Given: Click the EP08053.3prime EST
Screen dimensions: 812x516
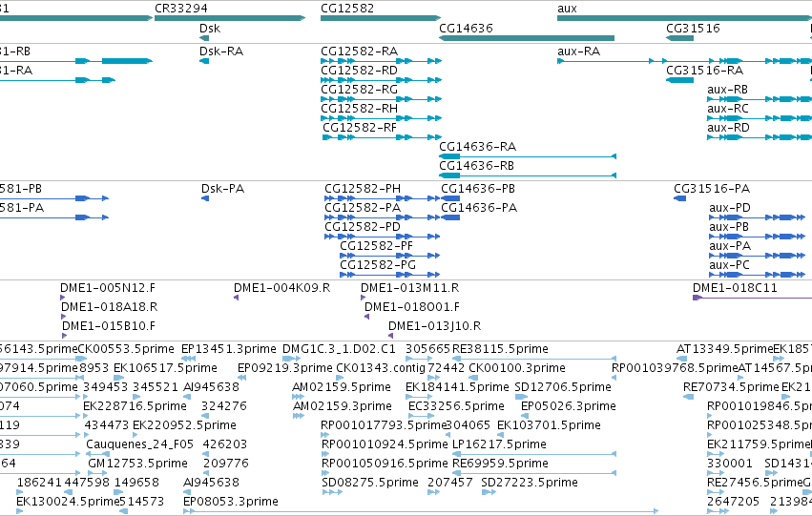Looking at the screenshot, I should pos(421,511).
